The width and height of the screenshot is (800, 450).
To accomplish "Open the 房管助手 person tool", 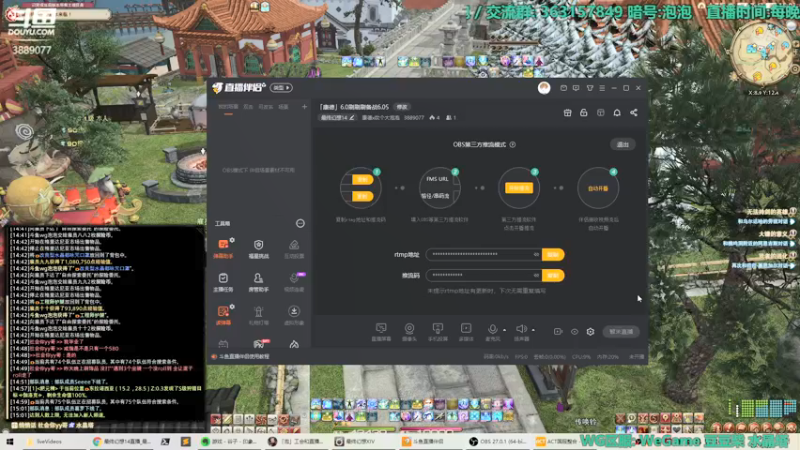I will coord(258,282).
